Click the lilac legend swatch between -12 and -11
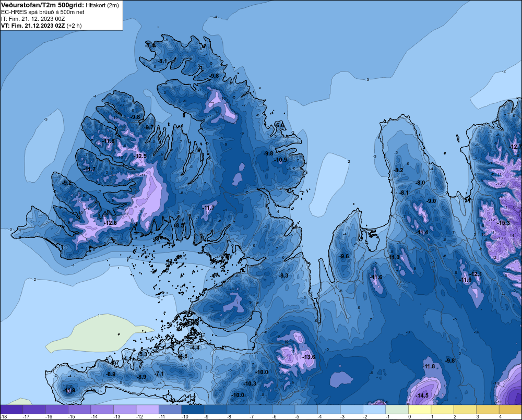The image size is (522, 420). pos(148,409)
